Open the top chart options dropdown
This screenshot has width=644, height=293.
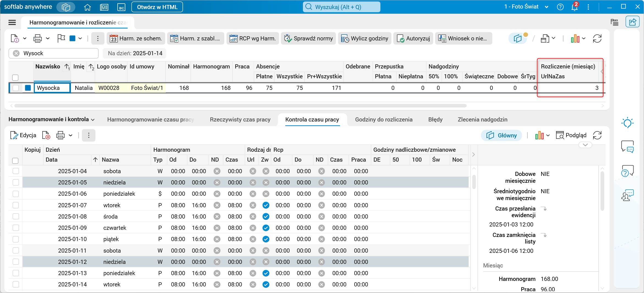click(x=584, y=38)
